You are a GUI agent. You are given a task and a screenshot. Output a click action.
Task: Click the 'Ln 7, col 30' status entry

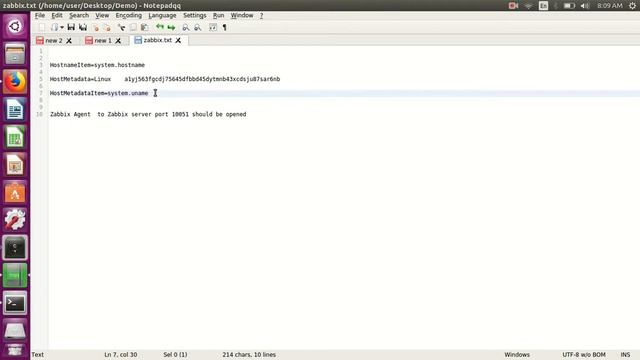coord(121,355)
